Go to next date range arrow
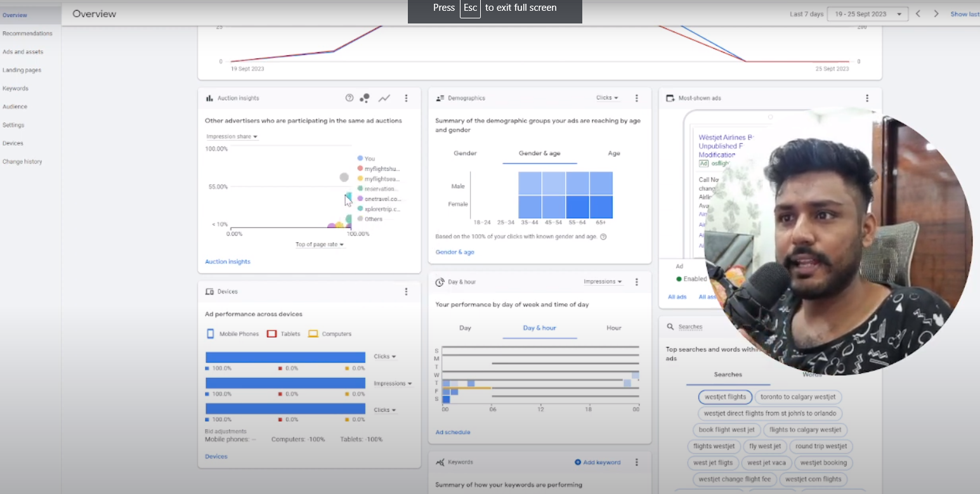The height and width of the screenshot is (494, 980). [936, 13]
